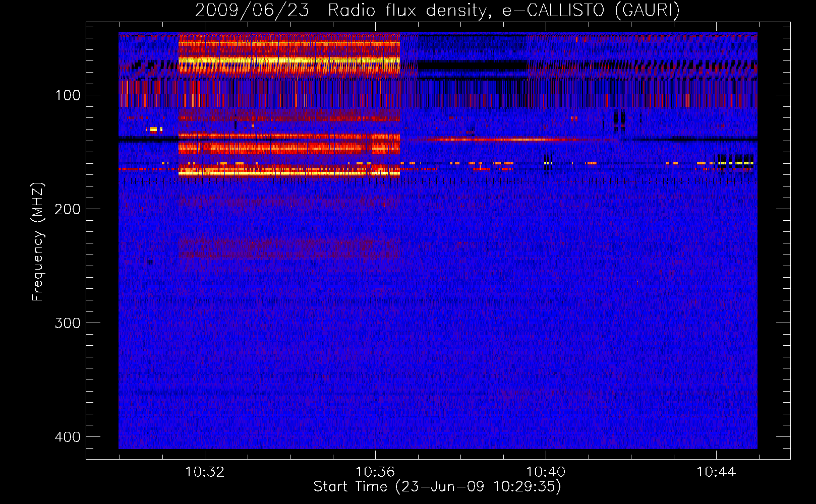
Task: Click the 10:36 time tick label
Action: pos(375,472)
